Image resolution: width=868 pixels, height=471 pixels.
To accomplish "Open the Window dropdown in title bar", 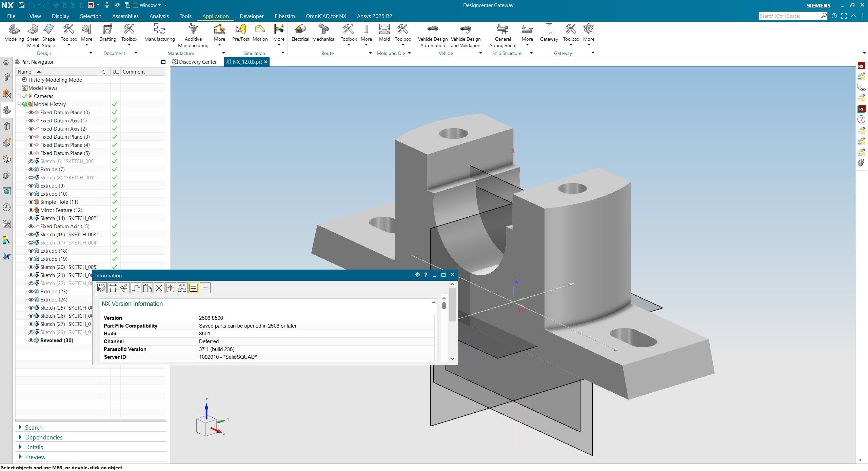I will click(147, 5).
